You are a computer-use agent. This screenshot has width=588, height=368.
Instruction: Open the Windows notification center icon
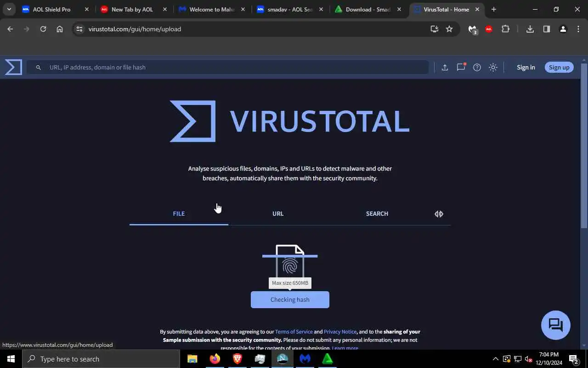point(574,359)
